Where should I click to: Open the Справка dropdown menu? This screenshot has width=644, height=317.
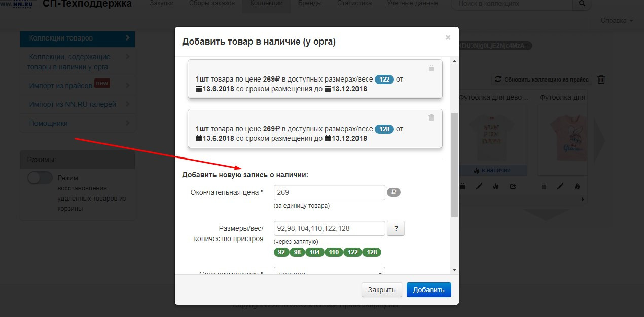[617, 21]
